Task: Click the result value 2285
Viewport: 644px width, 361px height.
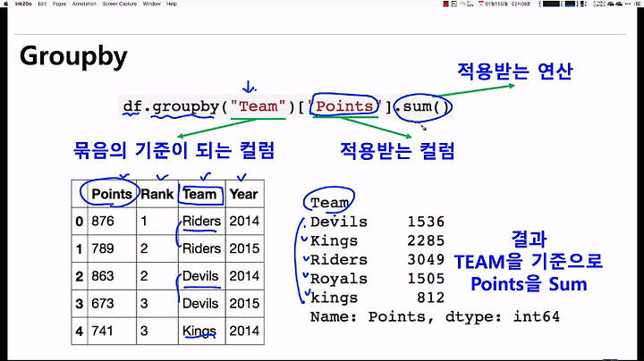Action: pyautogui.click(x=426, y=240)
